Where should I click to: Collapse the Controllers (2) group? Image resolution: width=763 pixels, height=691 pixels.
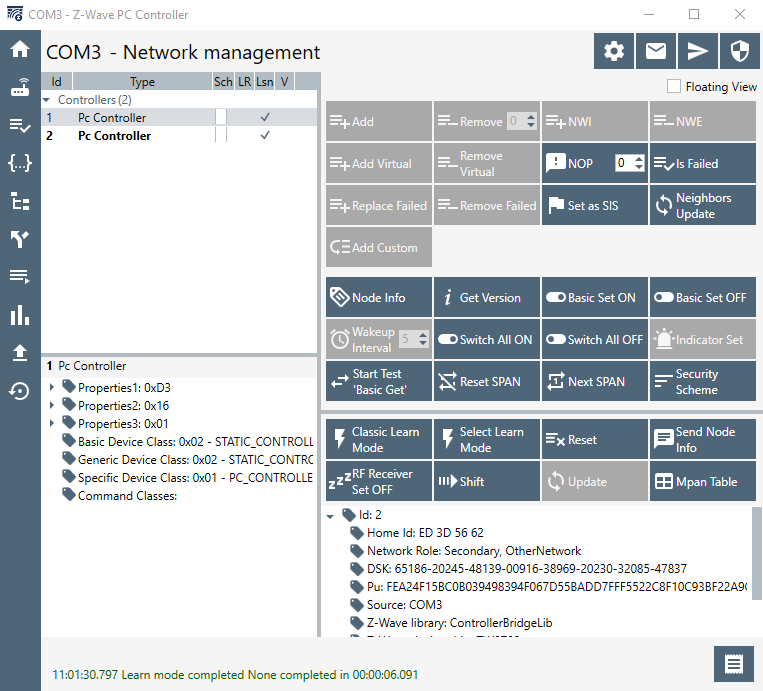(x=47, y=100)
